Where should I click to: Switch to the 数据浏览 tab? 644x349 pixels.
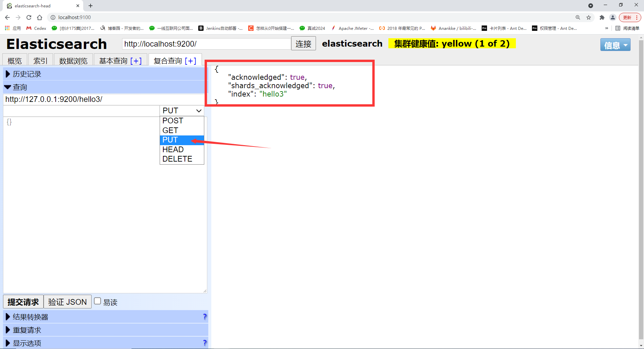[x=73, y=61]
